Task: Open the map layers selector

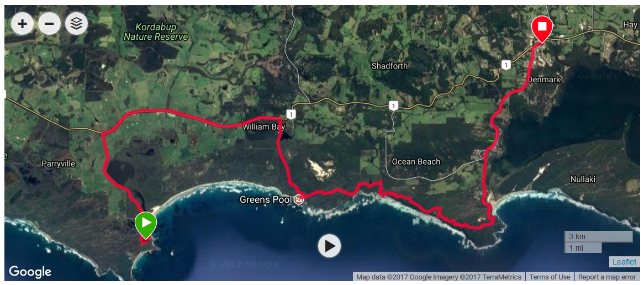Action: [76, 23]
